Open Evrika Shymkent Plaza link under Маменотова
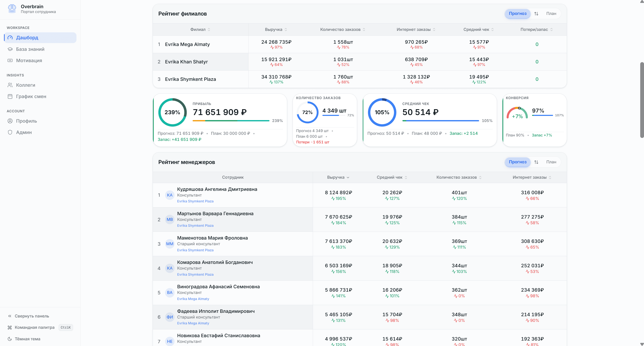The image size is (644, 346). click(x=195, y=250)
